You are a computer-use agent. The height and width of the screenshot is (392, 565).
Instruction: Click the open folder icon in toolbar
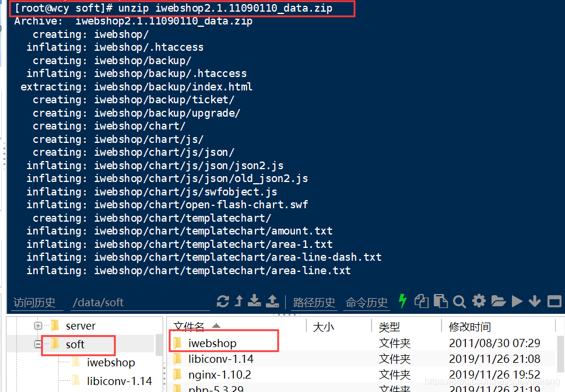(499, 301)
